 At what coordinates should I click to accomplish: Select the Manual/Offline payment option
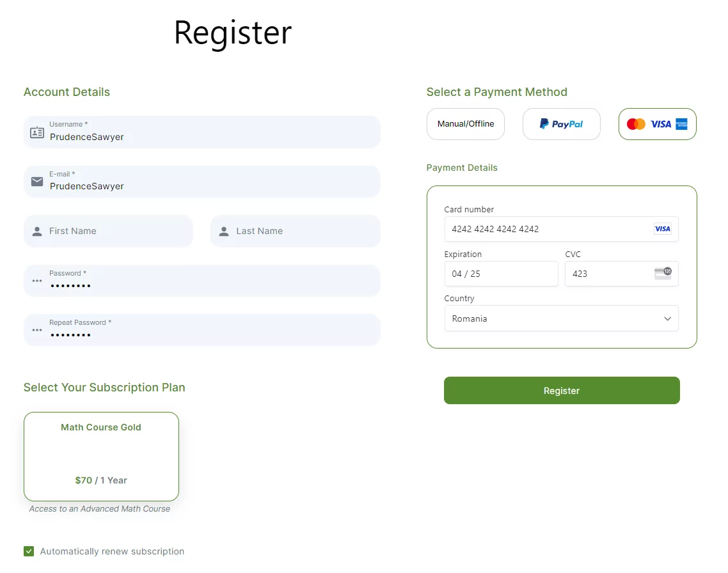click(x=466, y=124)
